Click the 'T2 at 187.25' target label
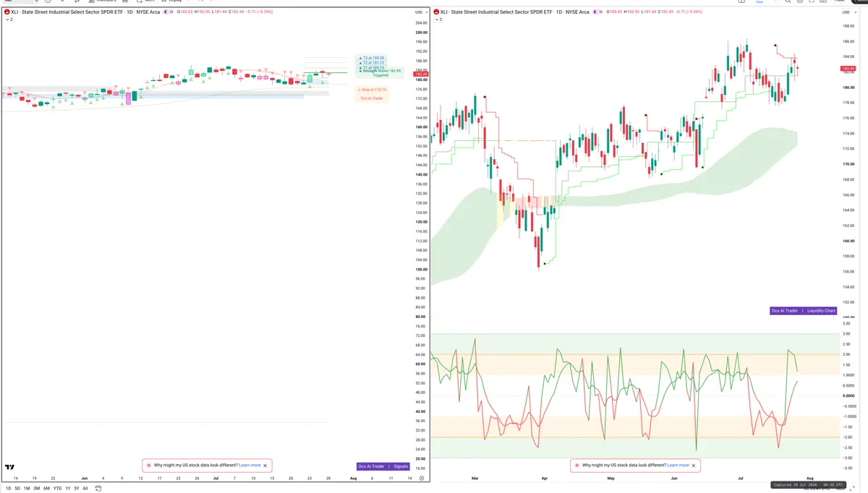The width and height of the screenshot is (868, 493). [373, 62]
